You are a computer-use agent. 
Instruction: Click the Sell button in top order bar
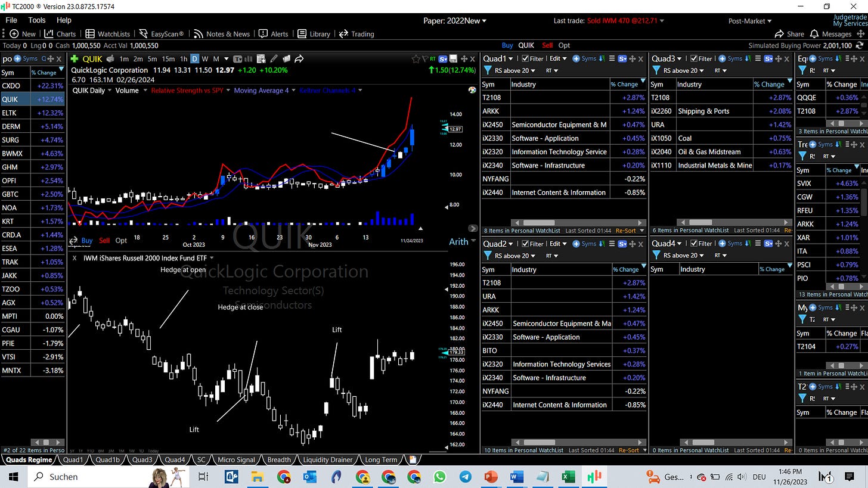click(547, 45)
